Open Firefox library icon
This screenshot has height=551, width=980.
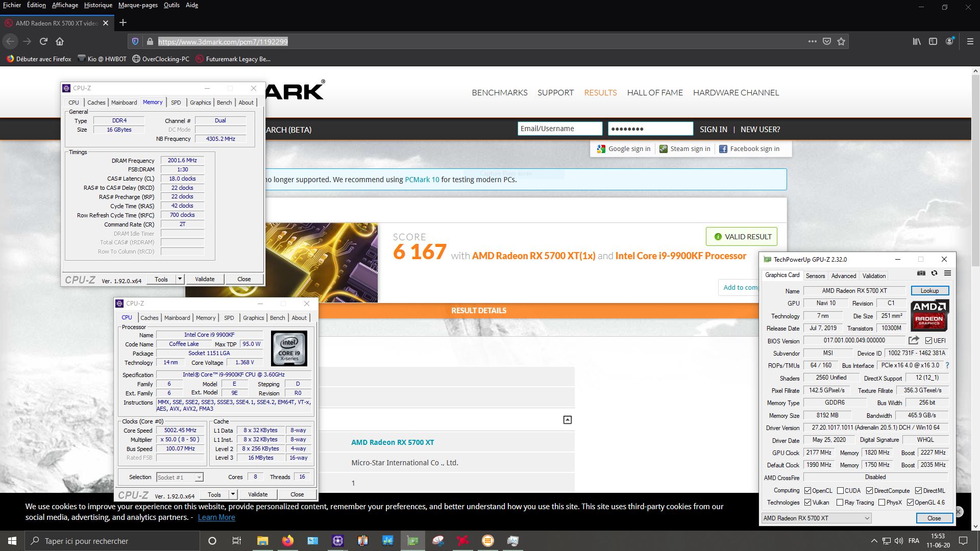pyautogui.click(x=917, y=41)
